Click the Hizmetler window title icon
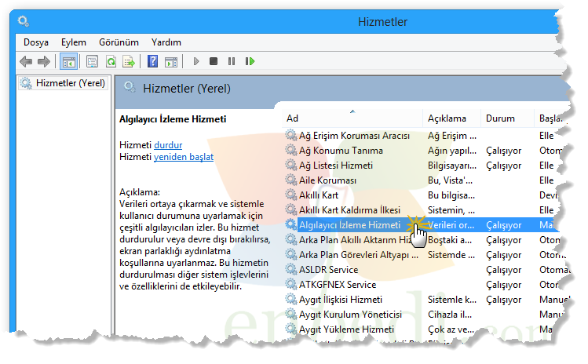Image resolution: width=588 pixels, height=364 pixels. pos(24,21)
